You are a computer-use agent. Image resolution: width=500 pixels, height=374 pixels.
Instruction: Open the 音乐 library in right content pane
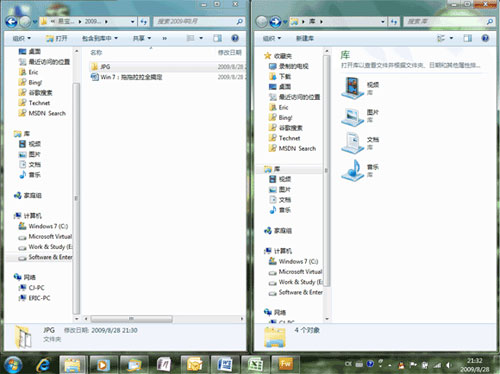[x=360, y=170]
